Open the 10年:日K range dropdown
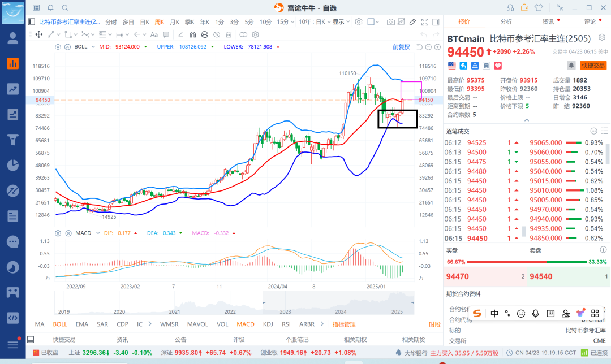 (315, 22)
